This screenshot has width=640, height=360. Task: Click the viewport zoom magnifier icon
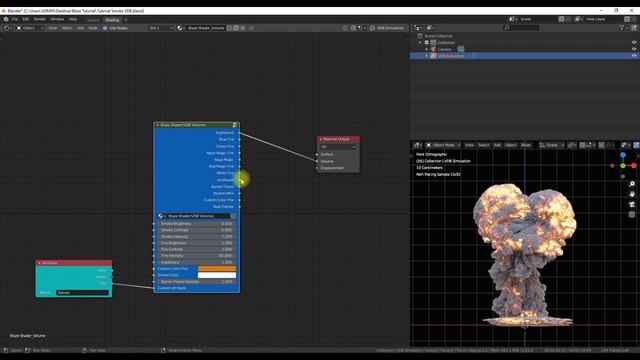(632, 184)
